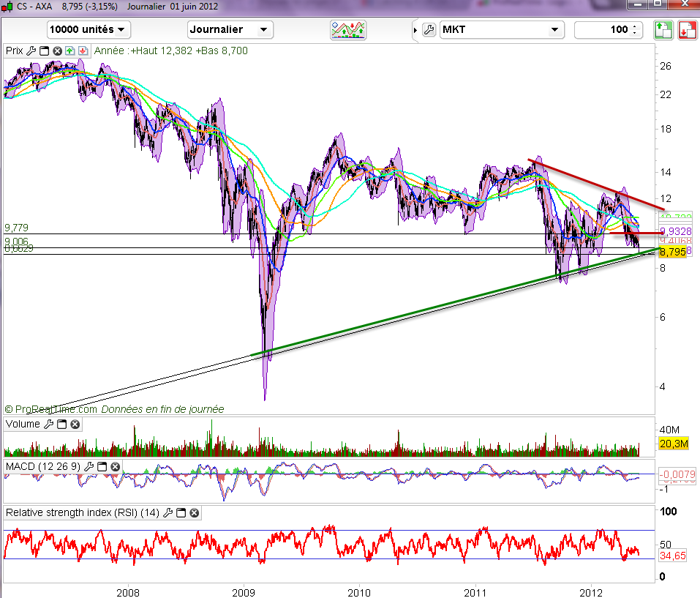This screenshot has width=700, height=598.
Task: Toggle MACD panel window size
Action: 103,466
